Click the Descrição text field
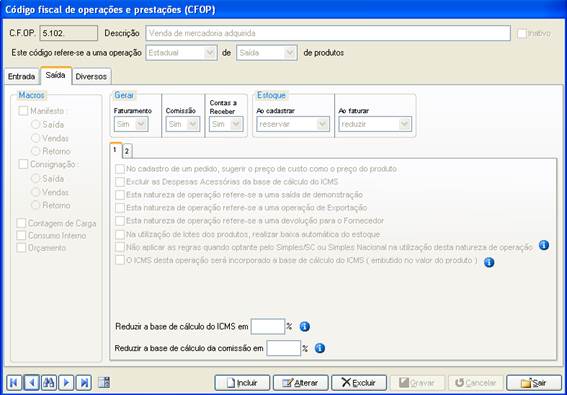Image resolution: width=567 pixels, height=395 pixels. (328, 33)
